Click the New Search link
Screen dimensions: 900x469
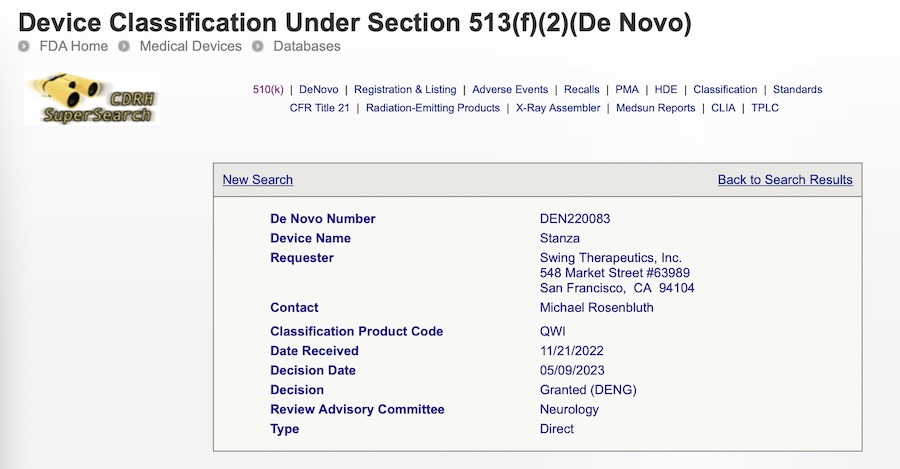tap(258, 180)
